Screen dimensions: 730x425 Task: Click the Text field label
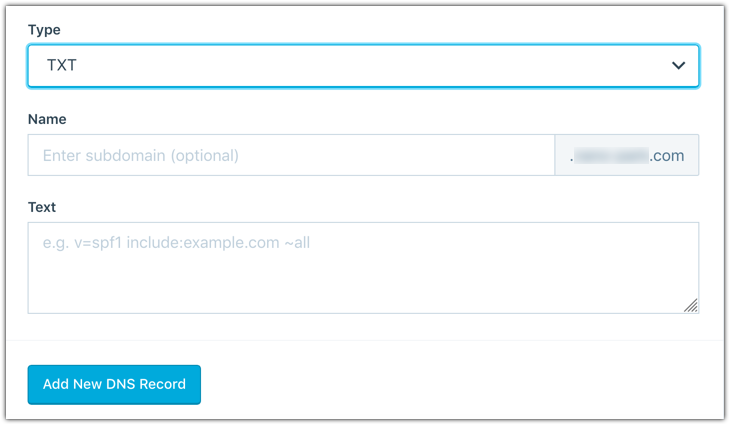[x=42, y=207]
